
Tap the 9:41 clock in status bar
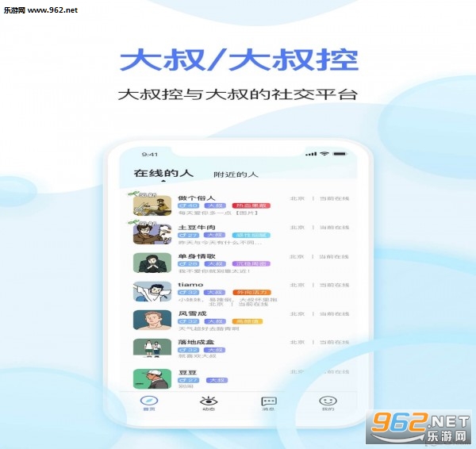(150, 155)
